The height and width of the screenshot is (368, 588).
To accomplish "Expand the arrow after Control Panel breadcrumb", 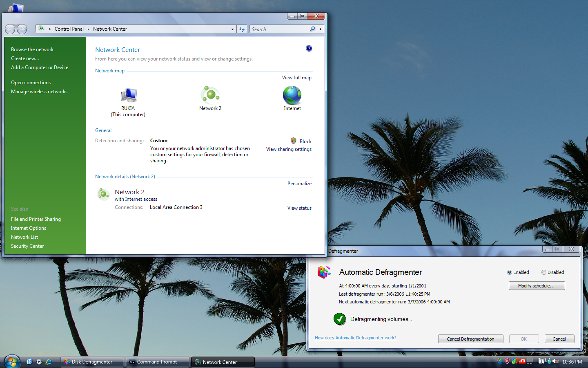I will pyautogui.click(x=88, y=29).
